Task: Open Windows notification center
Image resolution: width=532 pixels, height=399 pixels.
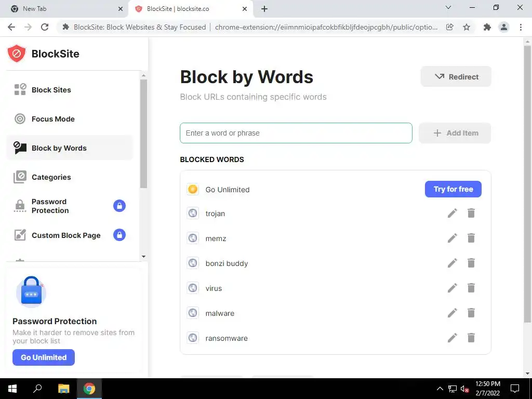Action: coord(515,389)
